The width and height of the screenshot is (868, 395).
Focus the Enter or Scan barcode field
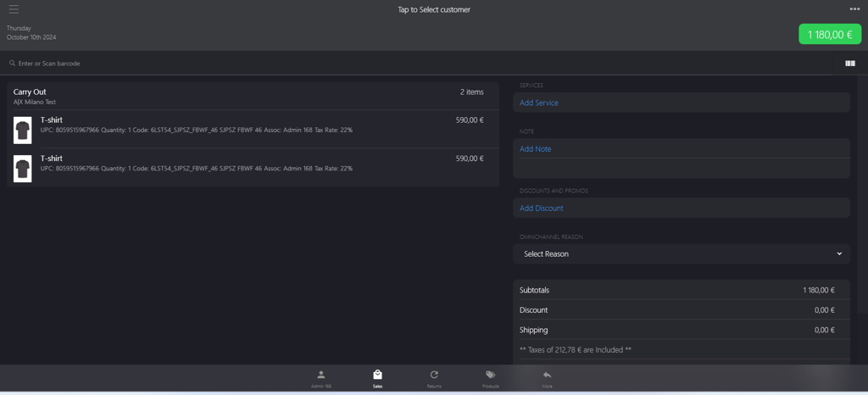tap(415, 64)
